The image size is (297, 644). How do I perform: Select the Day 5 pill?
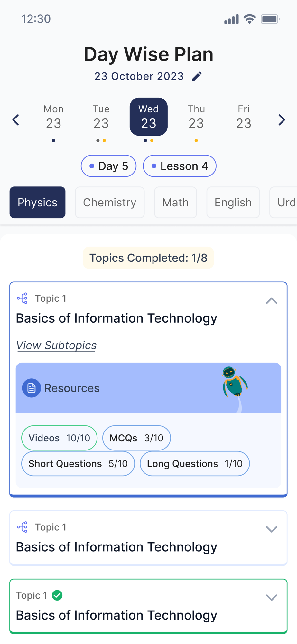108,166
